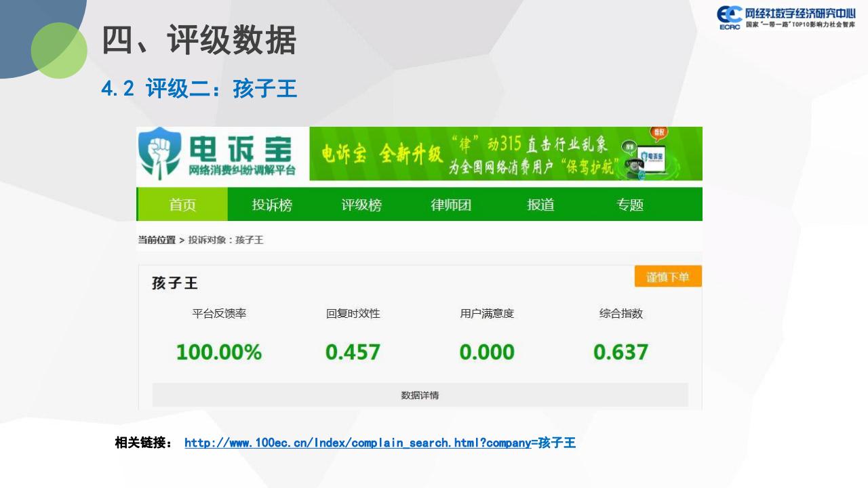Click the 电诉宝 fist shield logo
Screen dimensions: 868x488
(x=160, y=152)
